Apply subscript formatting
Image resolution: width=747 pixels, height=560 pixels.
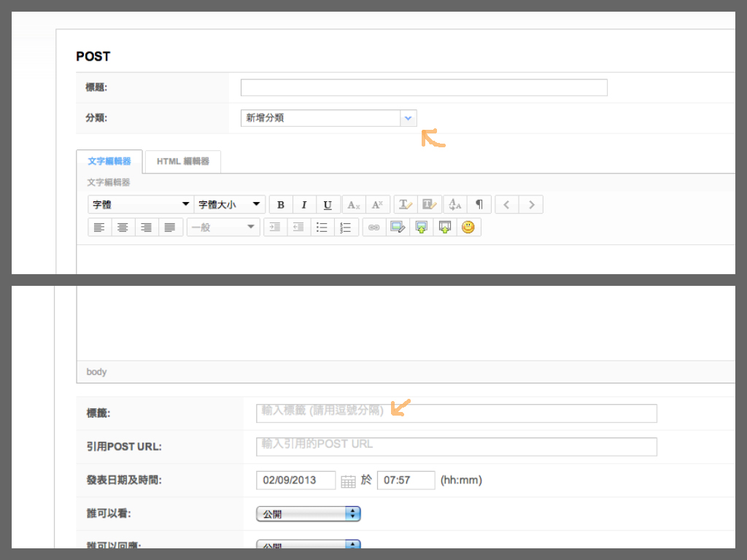click(354, 205)
